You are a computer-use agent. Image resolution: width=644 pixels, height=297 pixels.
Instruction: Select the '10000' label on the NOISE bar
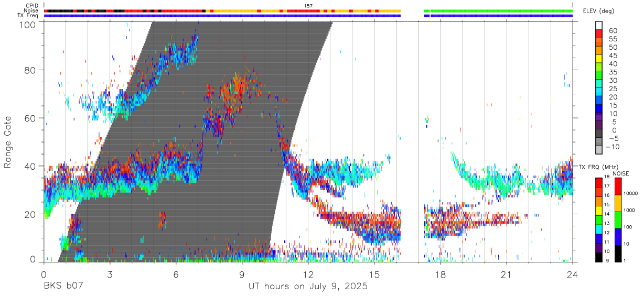coord(630,193)
